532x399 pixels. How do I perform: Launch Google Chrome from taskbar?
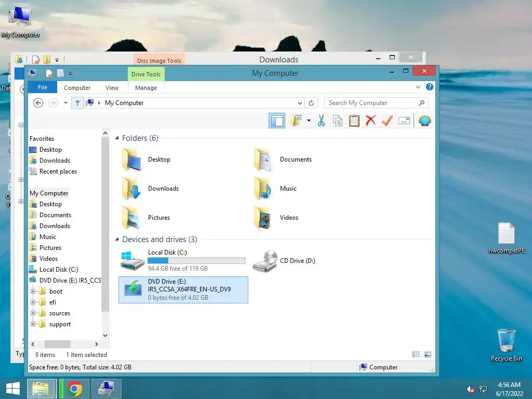pyautogui.click(x=75, y=389)
